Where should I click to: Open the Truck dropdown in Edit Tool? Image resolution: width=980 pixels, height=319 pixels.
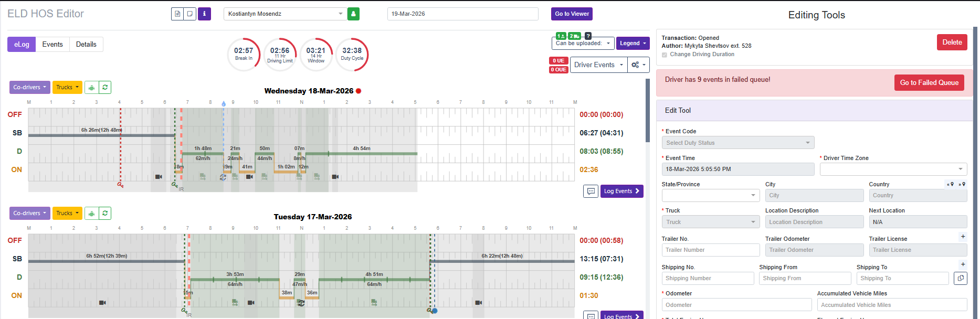point(711,222)
